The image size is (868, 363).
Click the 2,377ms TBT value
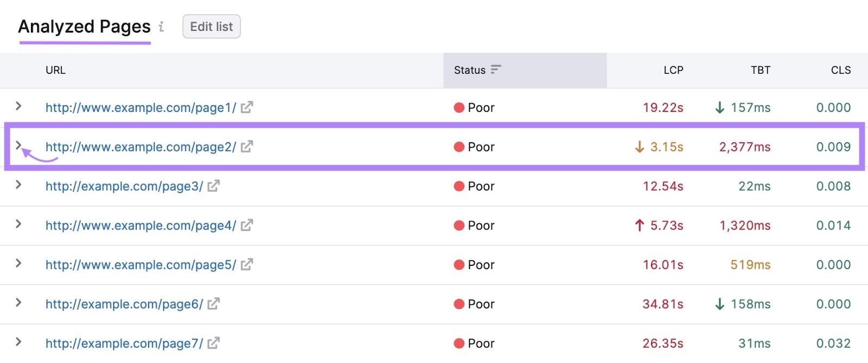point(745,147)
